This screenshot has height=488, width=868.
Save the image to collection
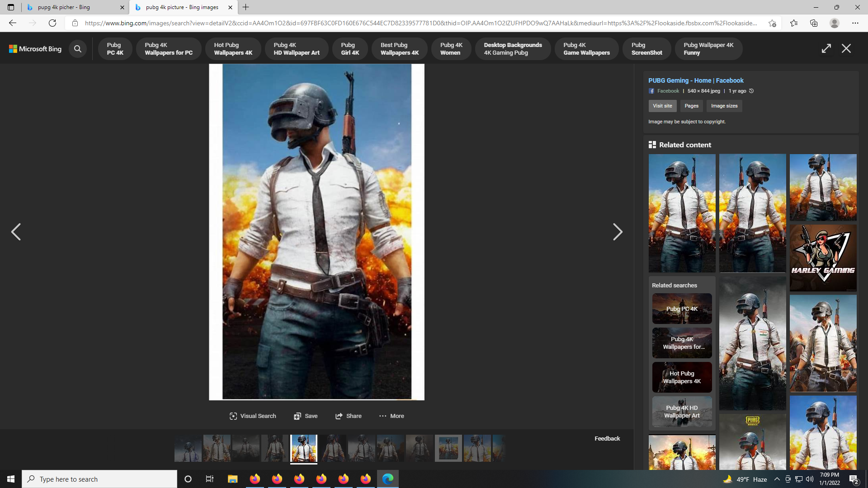pyautogui.click(x=306, y=416)
